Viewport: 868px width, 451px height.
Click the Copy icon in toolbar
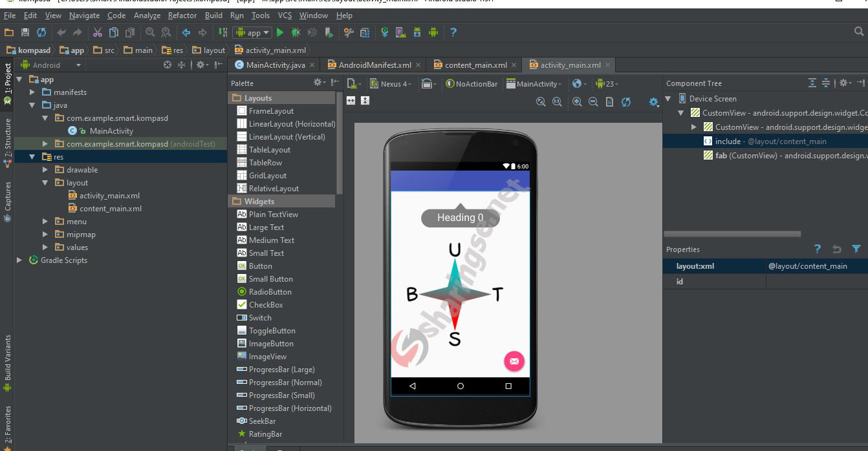[x=114, y=32]
